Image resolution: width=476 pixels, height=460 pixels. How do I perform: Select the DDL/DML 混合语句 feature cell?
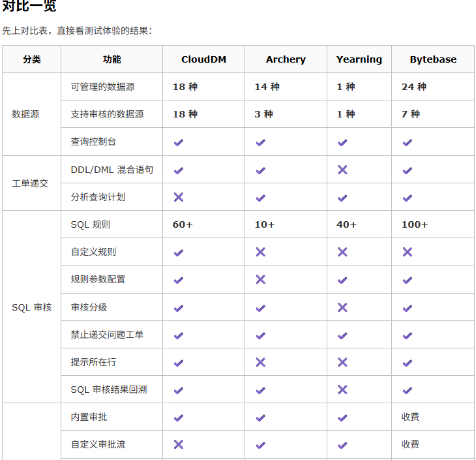click(112, 170)
